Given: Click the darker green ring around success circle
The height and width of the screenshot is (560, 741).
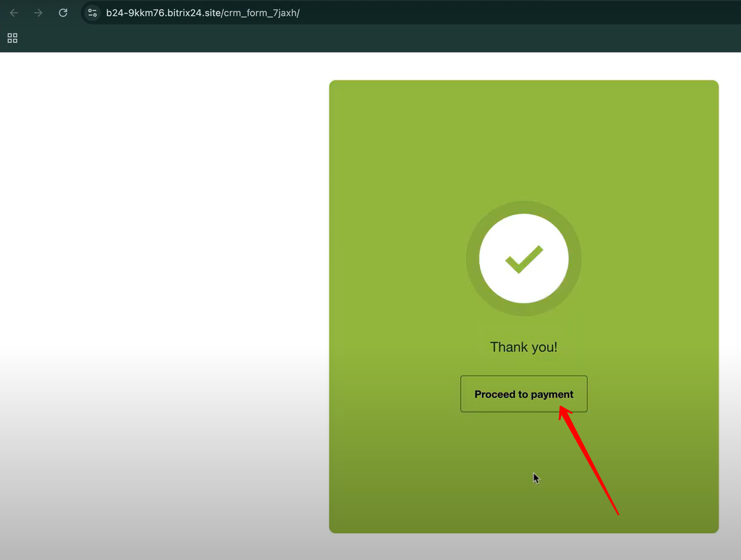Looking at the screenshot, I should [473, 259].
